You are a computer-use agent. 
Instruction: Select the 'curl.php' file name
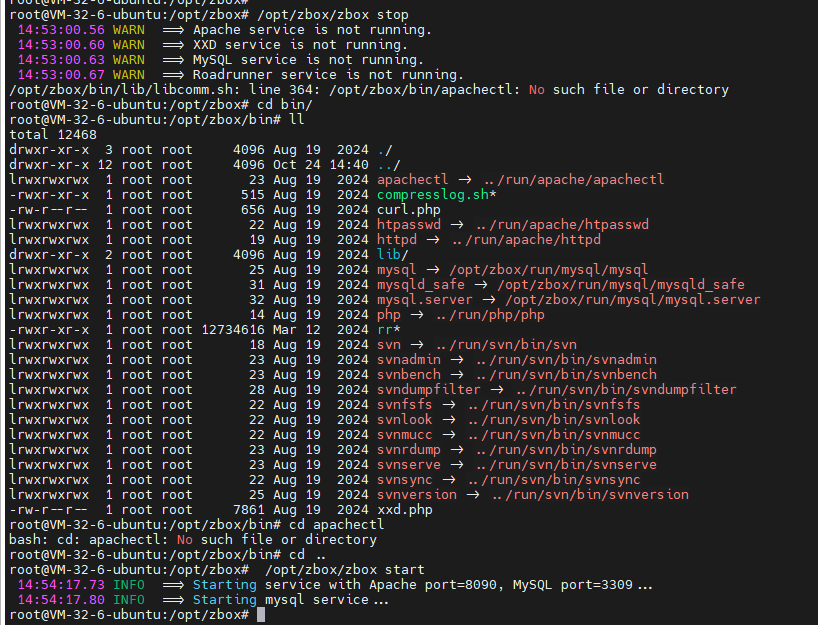click(x=409, y=210)
